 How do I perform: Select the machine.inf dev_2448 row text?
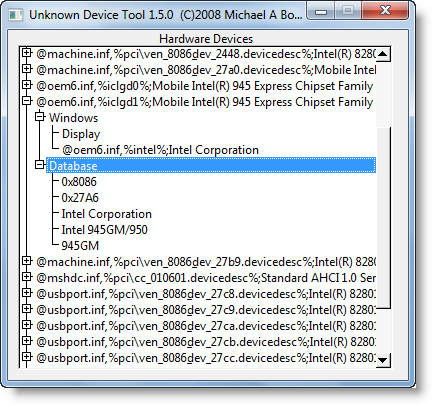click(x=206, y=54)
